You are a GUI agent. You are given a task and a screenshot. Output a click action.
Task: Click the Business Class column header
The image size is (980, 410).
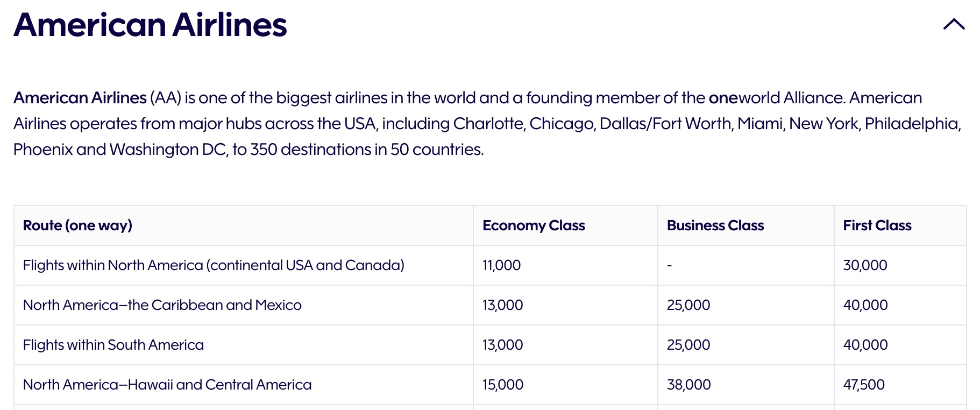pos(715,225)
